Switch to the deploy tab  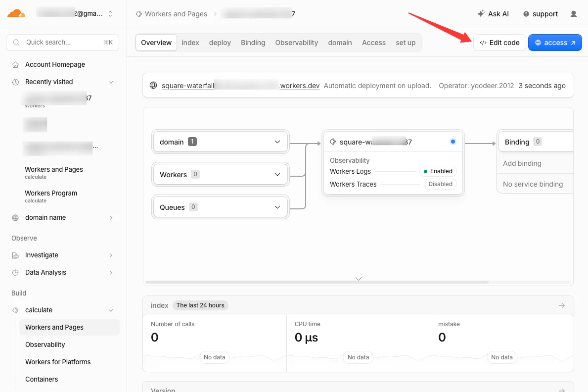click(x=220, y=43)
